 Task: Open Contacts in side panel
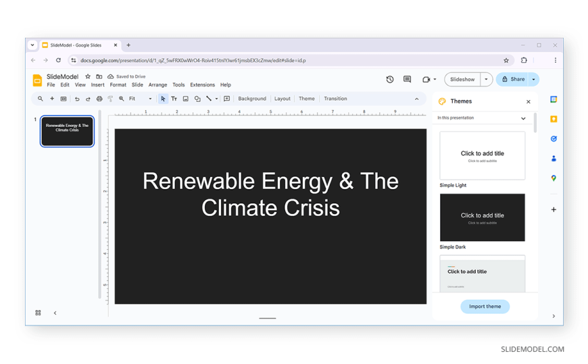(x=554, y=159)
